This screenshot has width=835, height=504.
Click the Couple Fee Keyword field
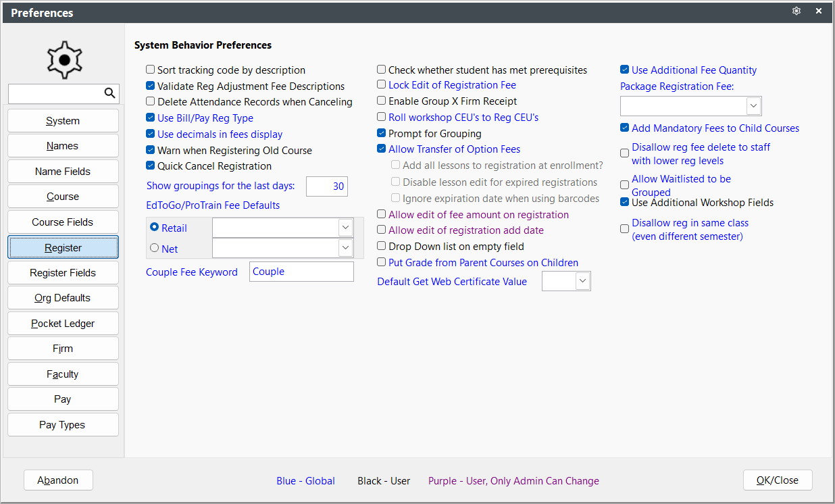point(301,272)
